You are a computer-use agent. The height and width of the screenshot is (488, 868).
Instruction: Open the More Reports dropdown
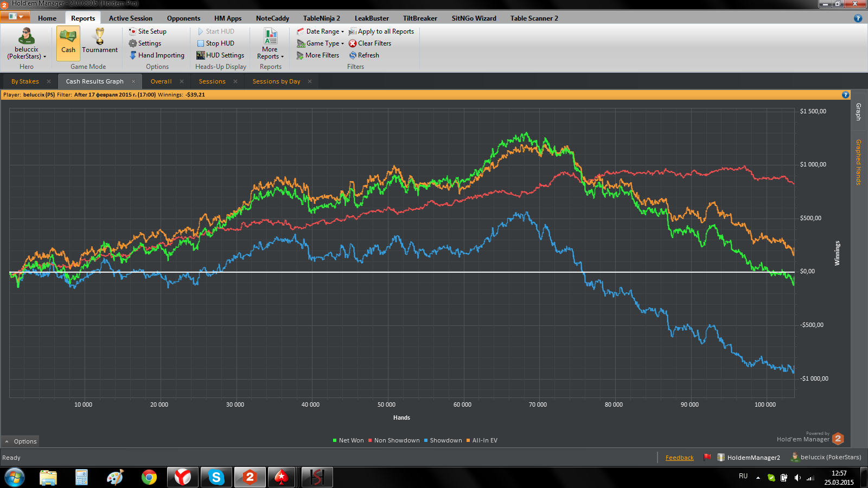tap(270, 43)
